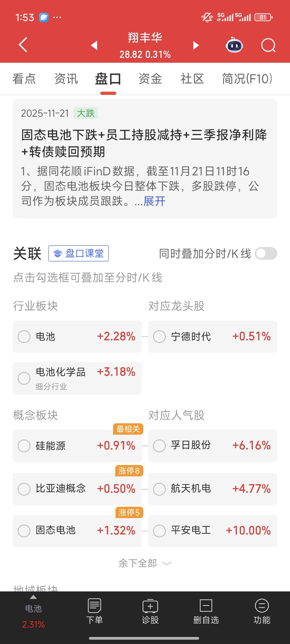The width and height of the screenshot is (290, 644).
Task: Go to previous stock with left triangle
Action: click(x=94, y=45)
